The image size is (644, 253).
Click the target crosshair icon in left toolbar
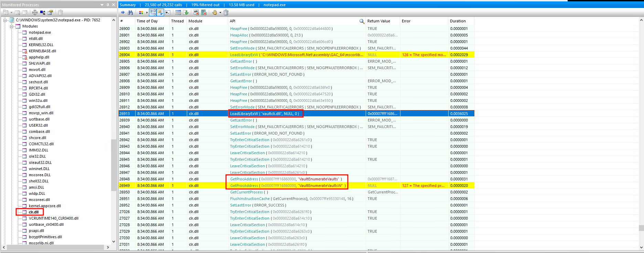click(35, 12)
